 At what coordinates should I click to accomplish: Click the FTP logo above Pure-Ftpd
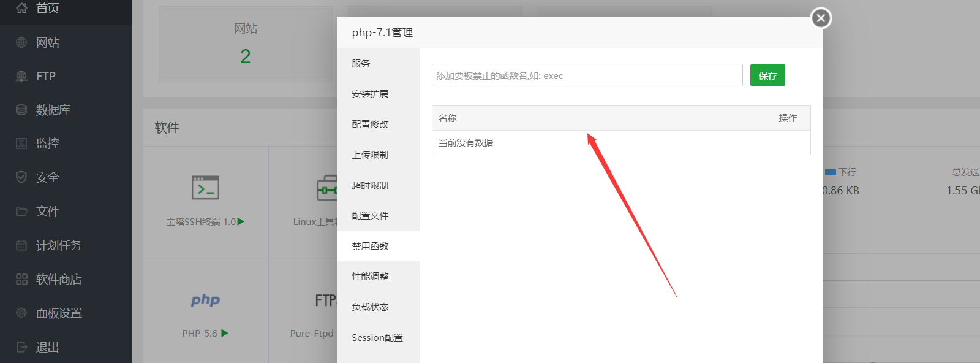tap(325, 300)
